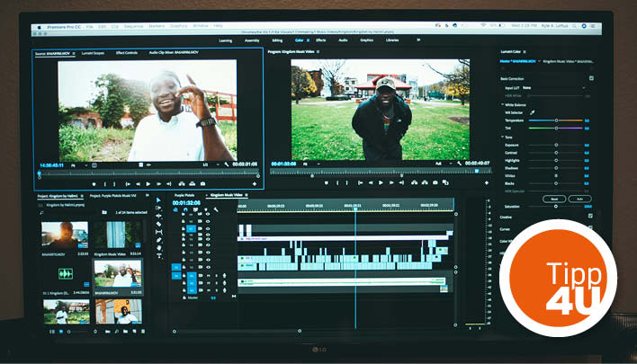Collapse the Tone section
637x364 pixels.
point(502,136)
